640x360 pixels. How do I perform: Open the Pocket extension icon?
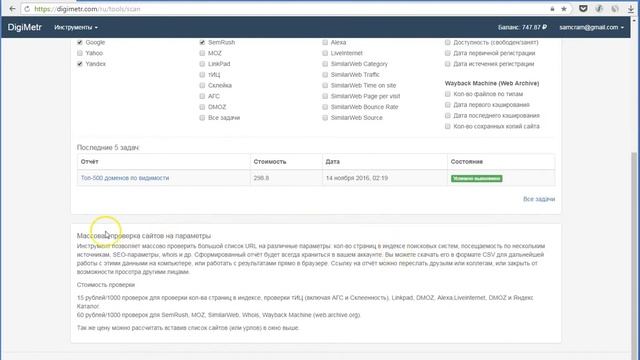583,9
